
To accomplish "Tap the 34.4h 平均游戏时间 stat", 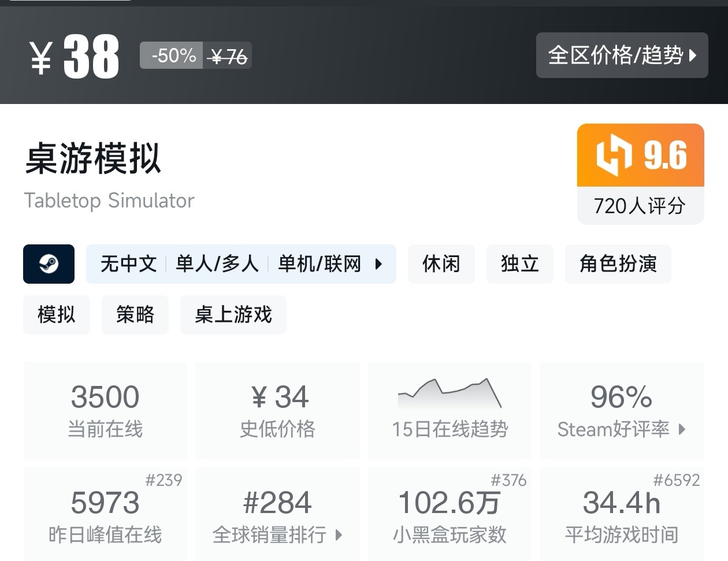I will (622, 514).
